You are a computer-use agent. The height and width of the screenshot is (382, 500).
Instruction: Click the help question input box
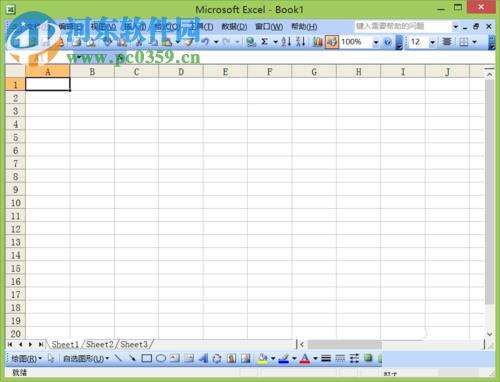point(403,26)
